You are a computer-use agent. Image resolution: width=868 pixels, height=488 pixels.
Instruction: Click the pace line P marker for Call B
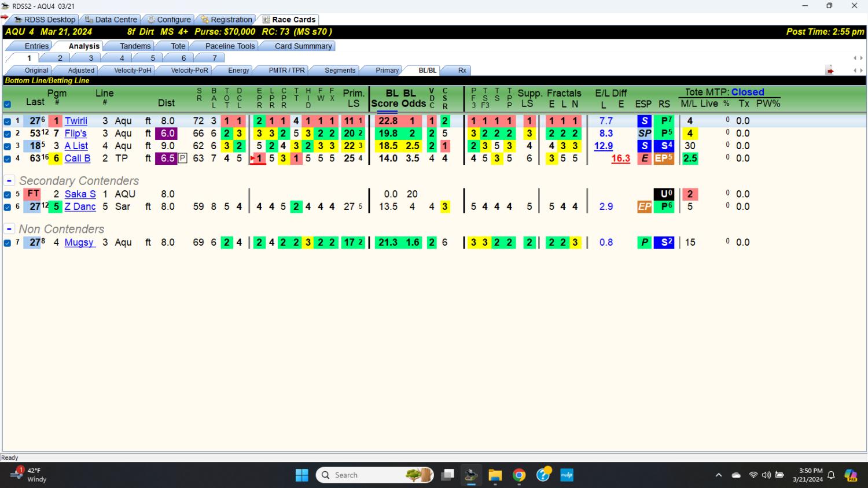[182, 158]
